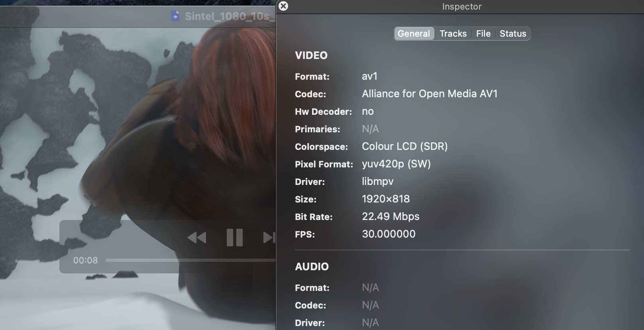Select the Driver value libmpv
Image resolution: width=644 pixels, height=330 pixels.
point(377,181)
